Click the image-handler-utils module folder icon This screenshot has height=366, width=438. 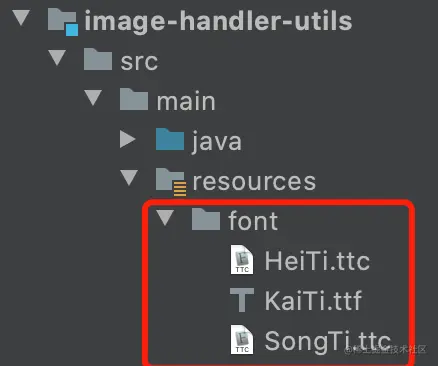pyautogui.click(x=63, y=21)
